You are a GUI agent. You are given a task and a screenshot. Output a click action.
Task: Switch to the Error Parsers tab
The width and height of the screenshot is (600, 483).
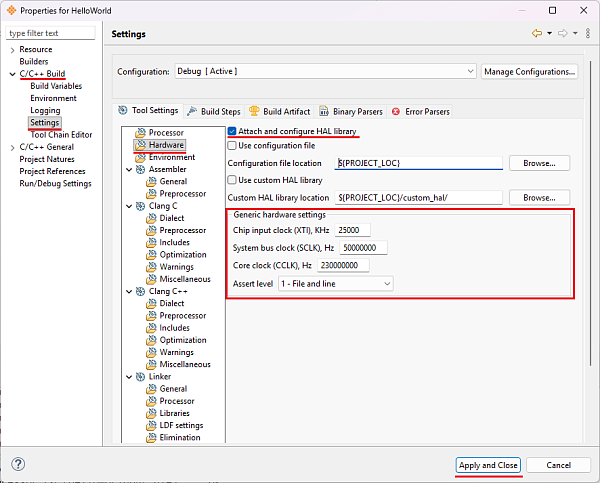425,111
